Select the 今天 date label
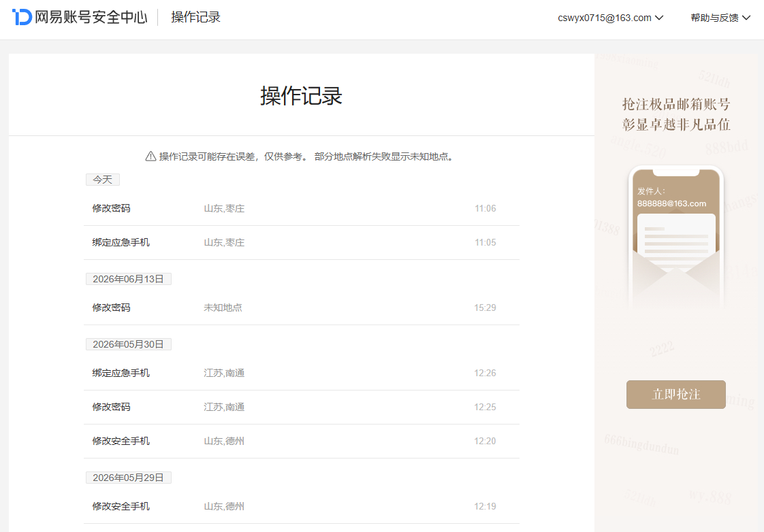Screen dimensions: 764x532 103,180
